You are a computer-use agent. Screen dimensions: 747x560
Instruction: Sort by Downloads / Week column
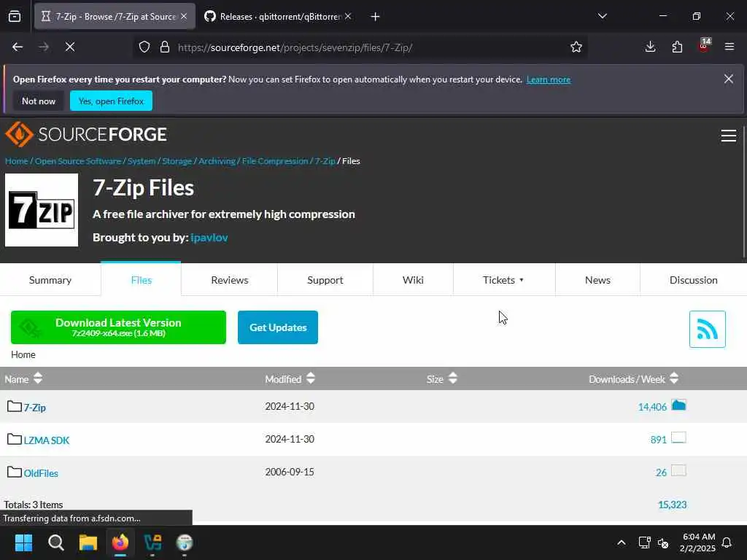(x=633, y=379)
